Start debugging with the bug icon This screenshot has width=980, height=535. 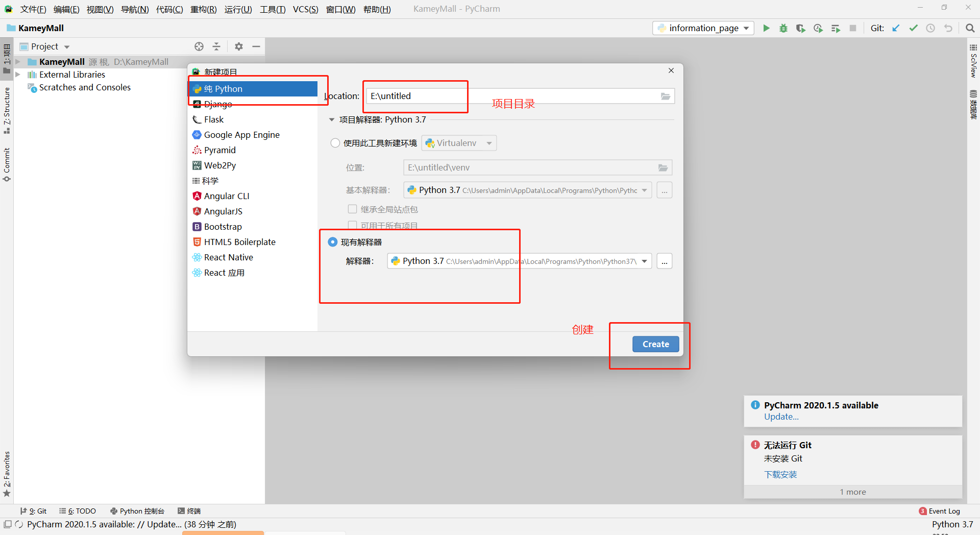(783, 28)
